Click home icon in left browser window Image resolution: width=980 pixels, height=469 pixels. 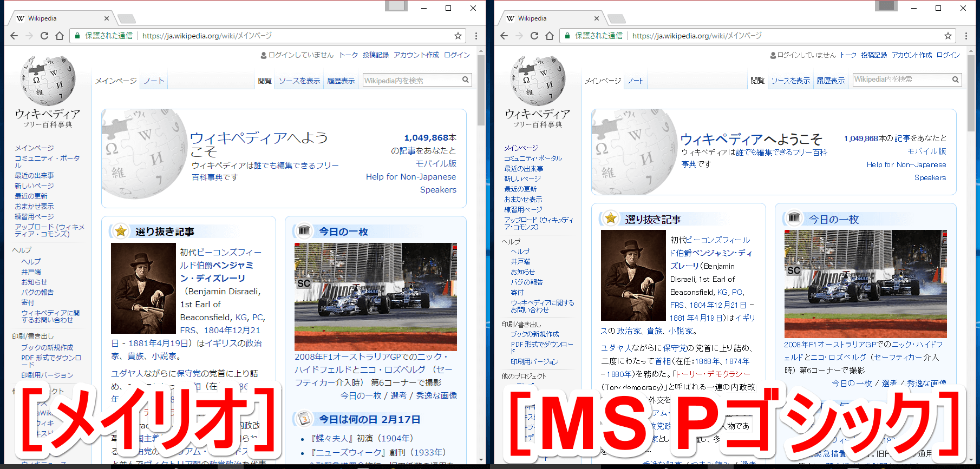60,36
